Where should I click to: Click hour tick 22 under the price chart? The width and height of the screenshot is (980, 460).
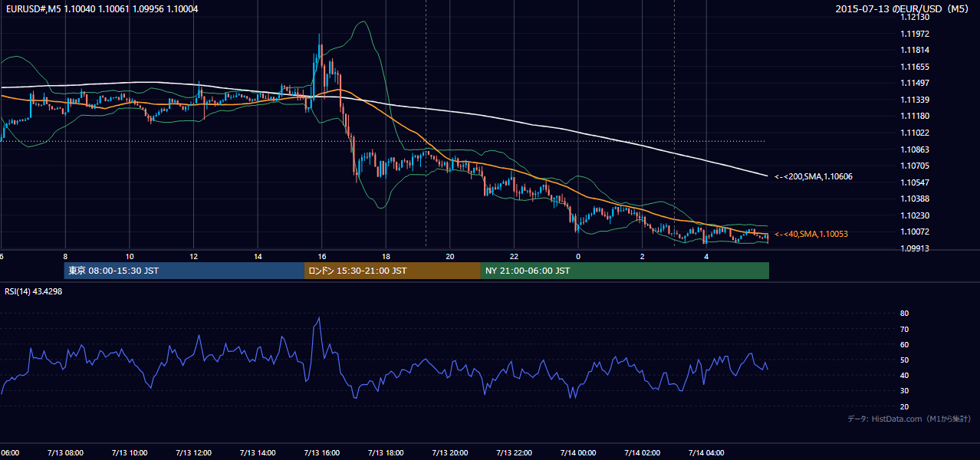(x=514, y=256)
